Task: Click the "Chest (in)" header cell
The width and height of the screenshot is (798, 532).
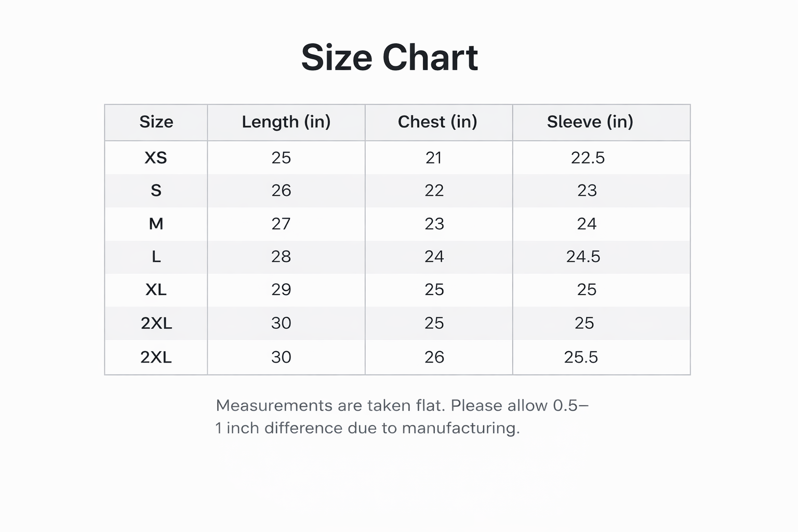Action: click(437, 122)
